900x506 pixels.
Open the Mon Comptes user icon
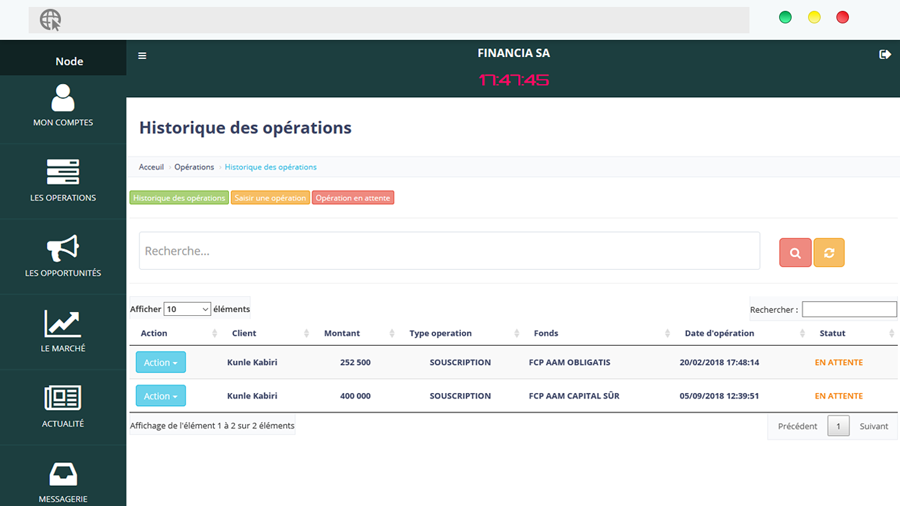63,98
